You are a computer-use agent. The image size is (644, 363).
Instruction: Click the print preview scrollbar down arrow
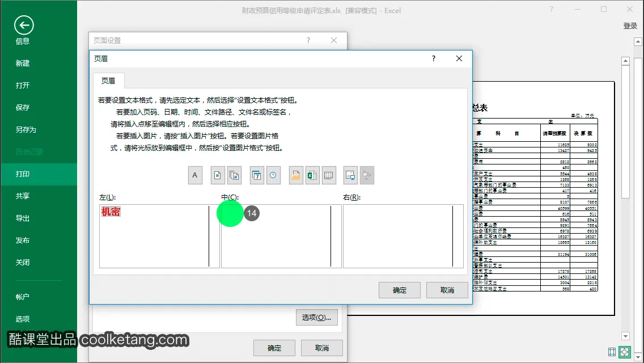point(625,336)
